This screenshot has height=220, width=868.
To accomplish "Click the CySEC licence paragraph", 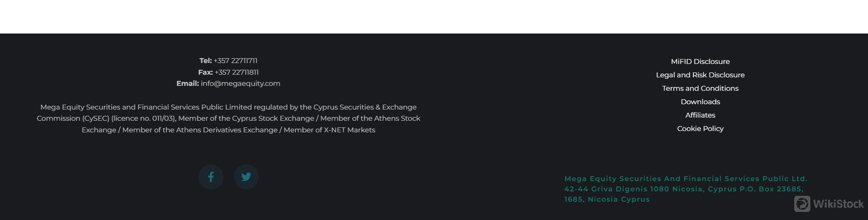I will pos(228,118).
